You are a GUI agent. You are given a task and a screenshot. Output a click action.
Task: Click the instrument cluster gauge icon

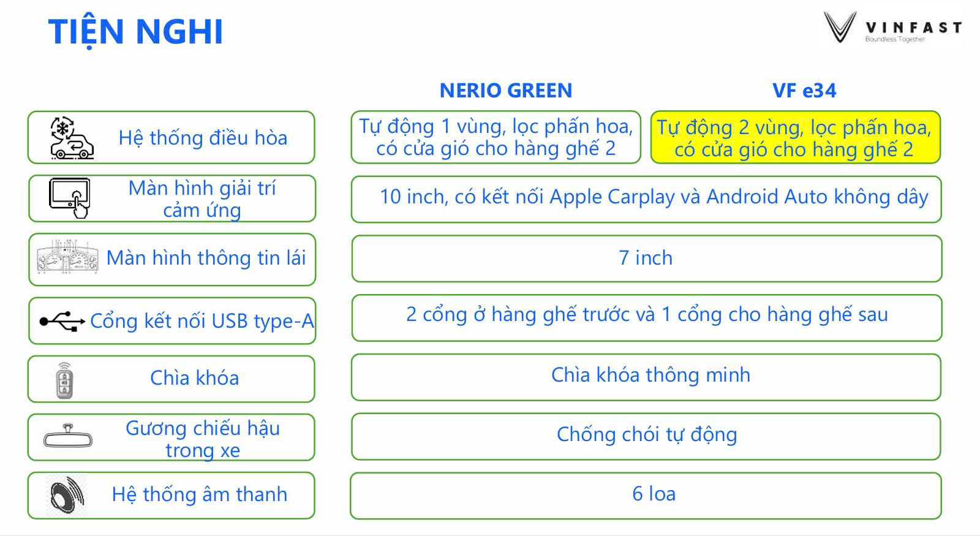click(x=67, y=259)
